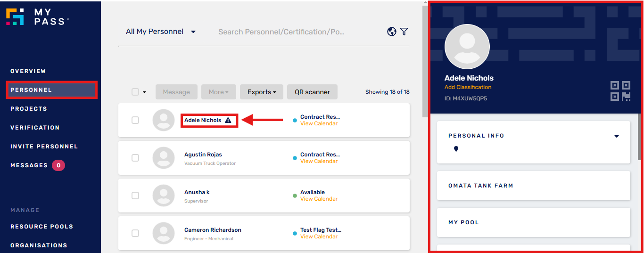The image size is (644, 253).
Task: Open Projects in the sidebar
Action: point(29,109)
